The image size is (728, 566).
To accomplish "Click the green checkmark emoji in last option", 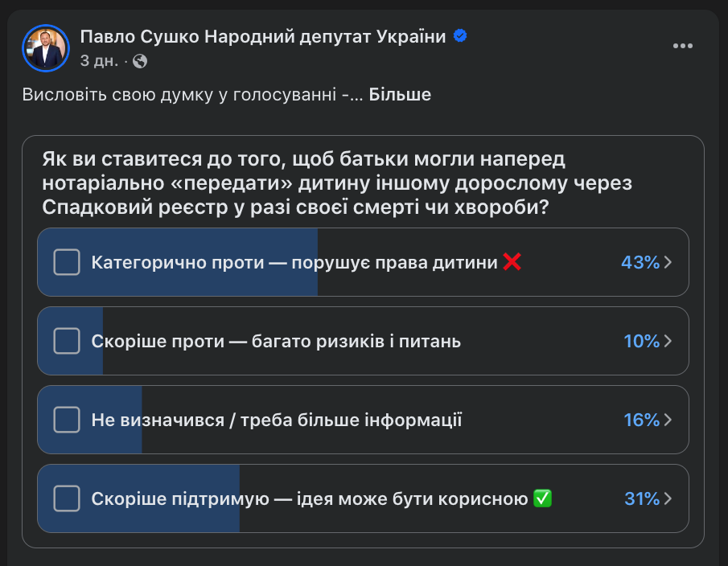I will [x=542, y=498].
